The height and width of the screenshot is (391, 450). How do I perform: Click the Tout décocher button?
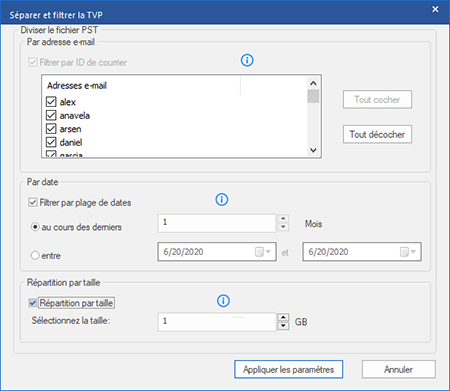[x=377, y=134]
